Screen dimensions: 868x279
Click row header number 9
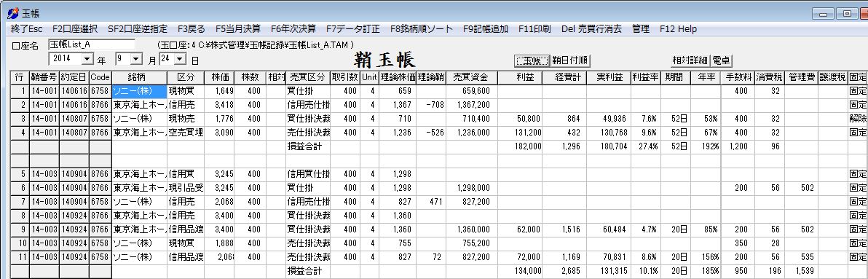(x=20, y=229)
